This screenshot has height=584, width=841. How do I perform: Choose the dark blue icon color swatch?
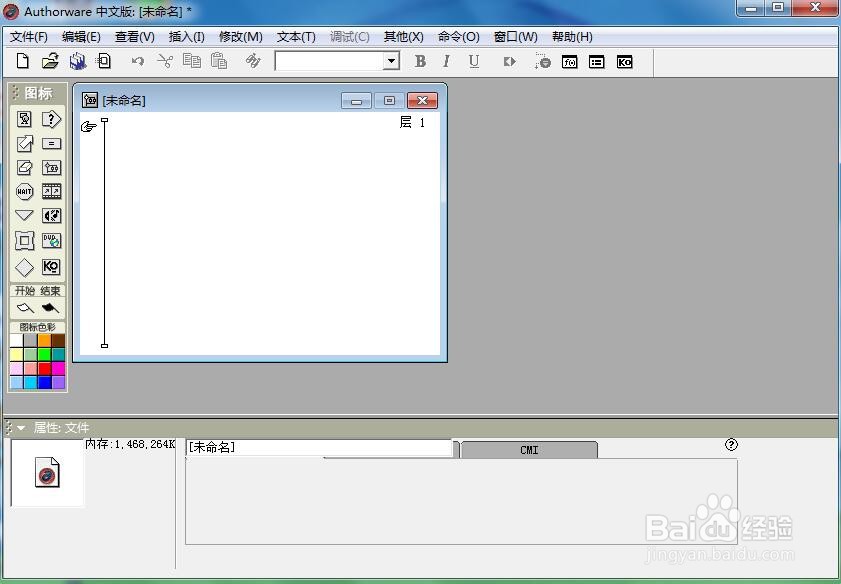45,382
